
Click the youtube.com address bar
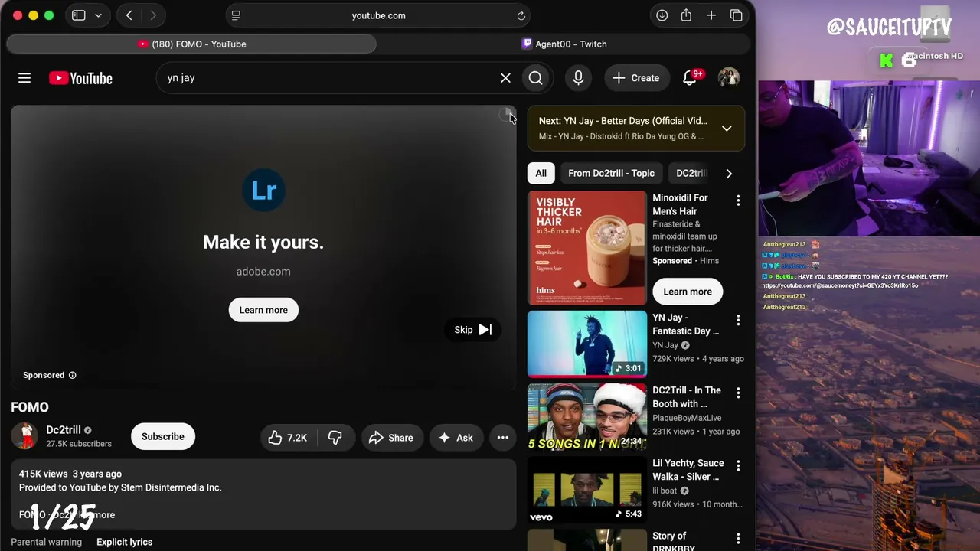[378, 15]
